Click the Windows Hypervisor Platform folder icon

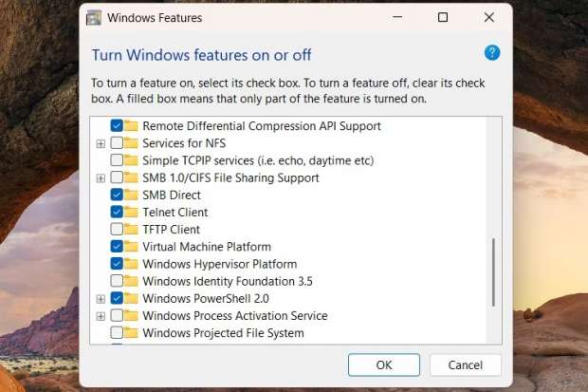coord(132,264)
